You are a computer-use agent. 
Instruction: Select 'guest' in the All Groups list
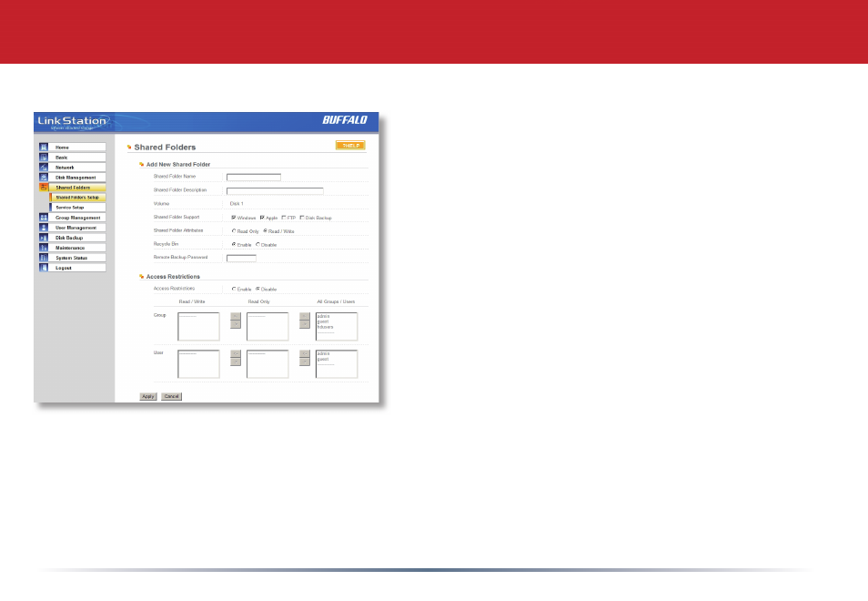click(323, 321)
